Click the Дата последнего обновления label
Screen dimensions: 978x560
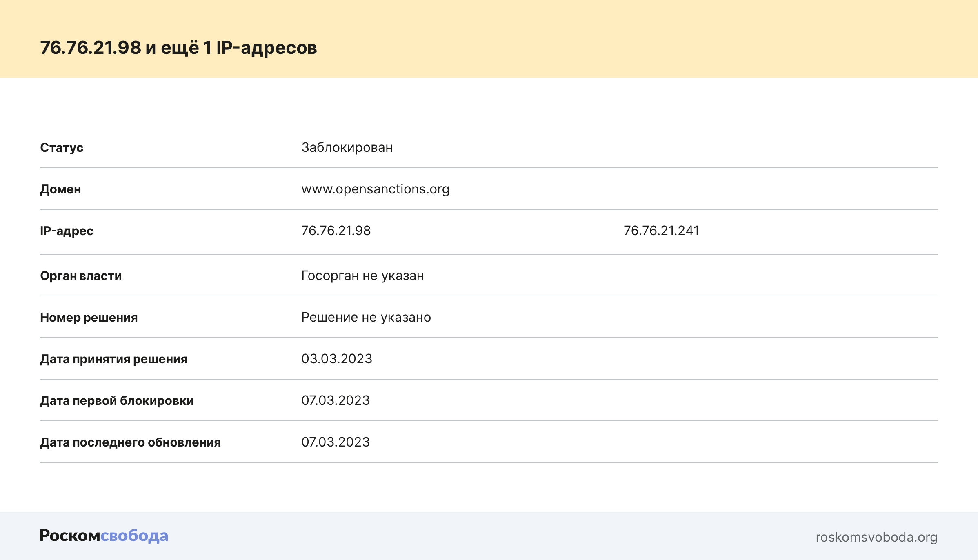[130, 442]
